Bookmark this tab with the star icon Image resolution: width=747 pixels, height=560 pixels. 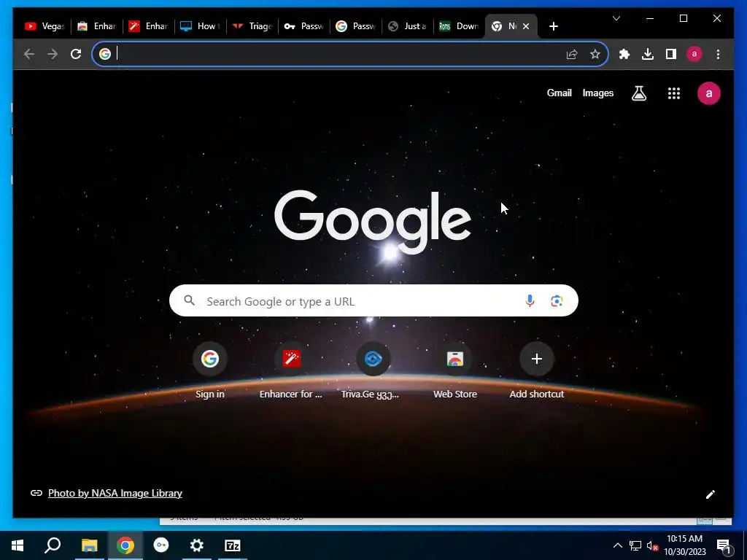pos(595,54)
